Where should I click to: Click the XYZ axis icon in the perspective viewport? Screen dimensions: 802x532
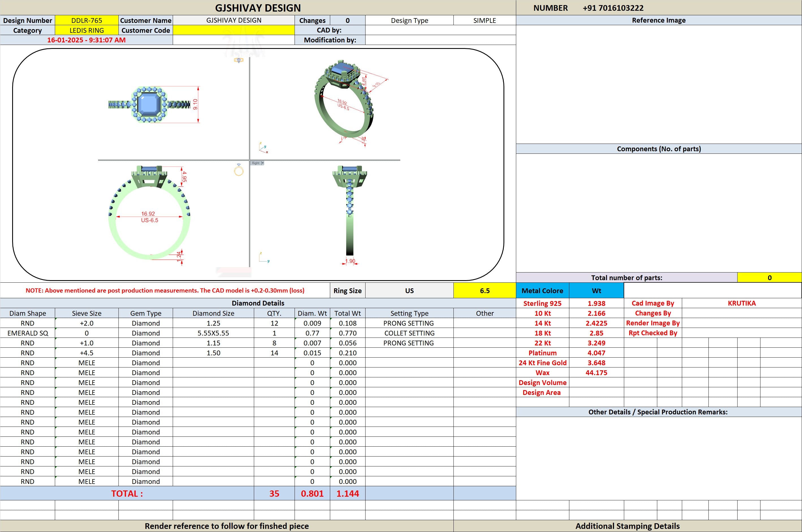[263, 148]
